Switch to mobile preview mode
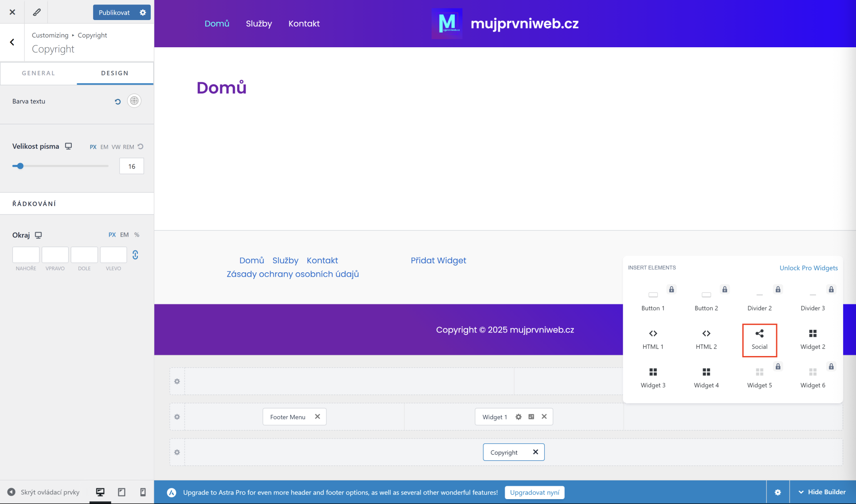 (143, 492)
